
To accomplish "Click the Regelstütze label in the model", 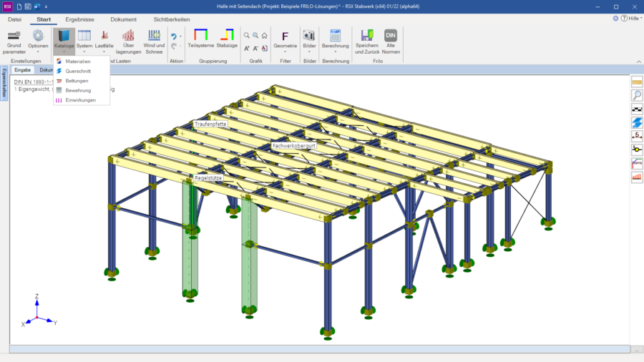I will point(208,177).
